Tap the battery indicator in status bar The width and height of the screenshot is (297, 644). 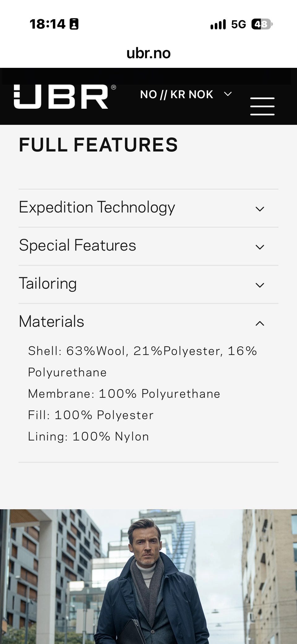point(262,24)
